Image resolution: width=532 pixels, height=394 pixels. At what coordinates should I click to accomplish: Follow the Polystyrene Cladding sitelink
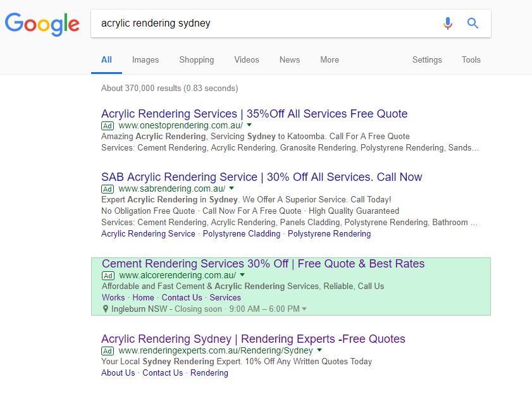coord(242,233)
